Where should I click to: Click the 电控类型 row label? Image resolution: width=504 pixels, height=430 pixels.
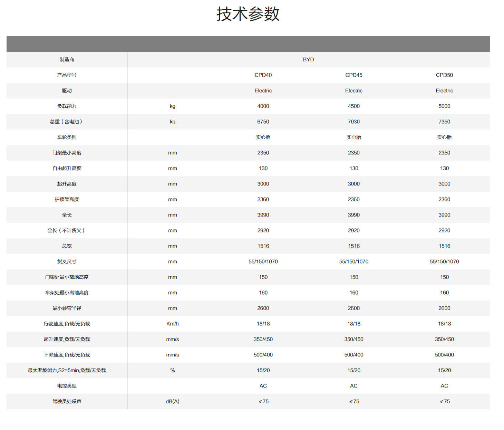[67, 386]
